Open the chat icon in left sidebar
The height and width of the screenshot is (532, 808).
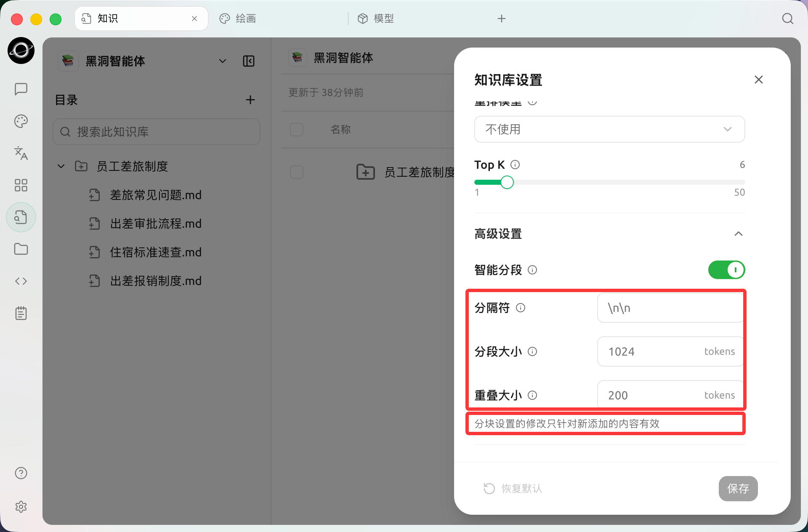coord(21,89)
